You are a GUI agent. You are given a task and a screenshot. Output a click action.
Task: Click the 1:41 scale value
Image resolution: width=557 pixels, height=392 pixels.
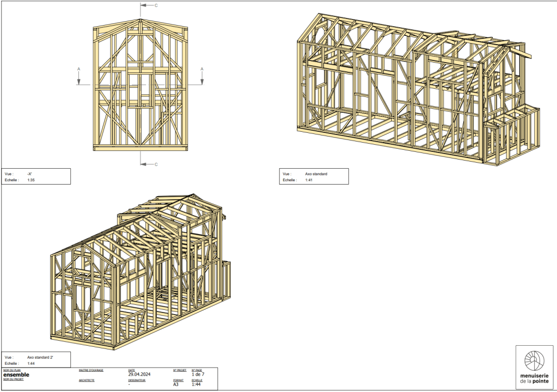coord(309,180)
